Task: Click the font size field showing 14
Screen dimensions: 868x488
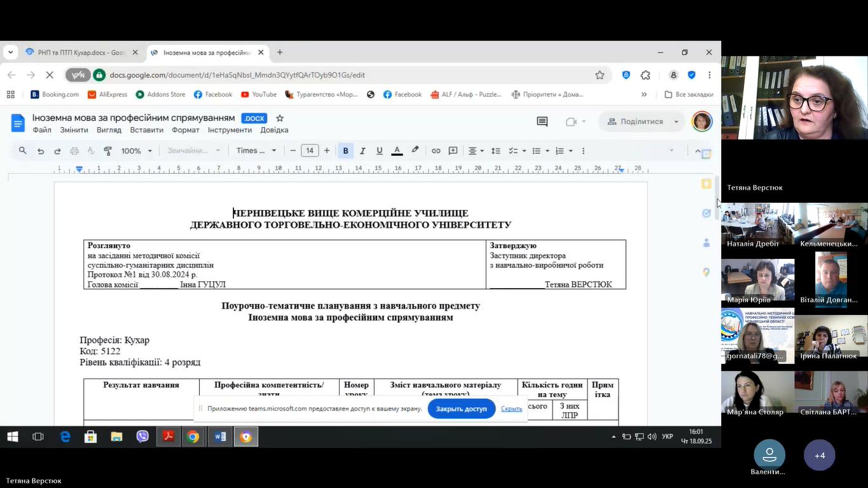Action: click(310, 151)
